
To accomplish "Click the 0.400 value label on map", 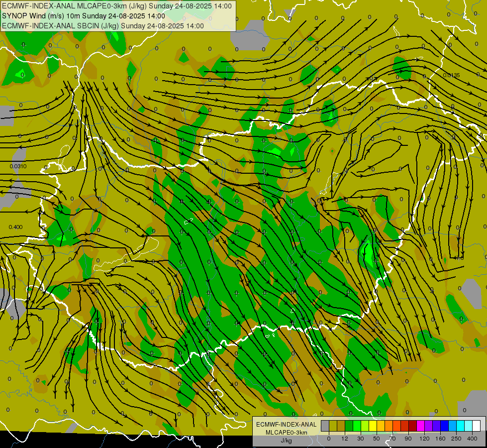I will click(15, 227).
